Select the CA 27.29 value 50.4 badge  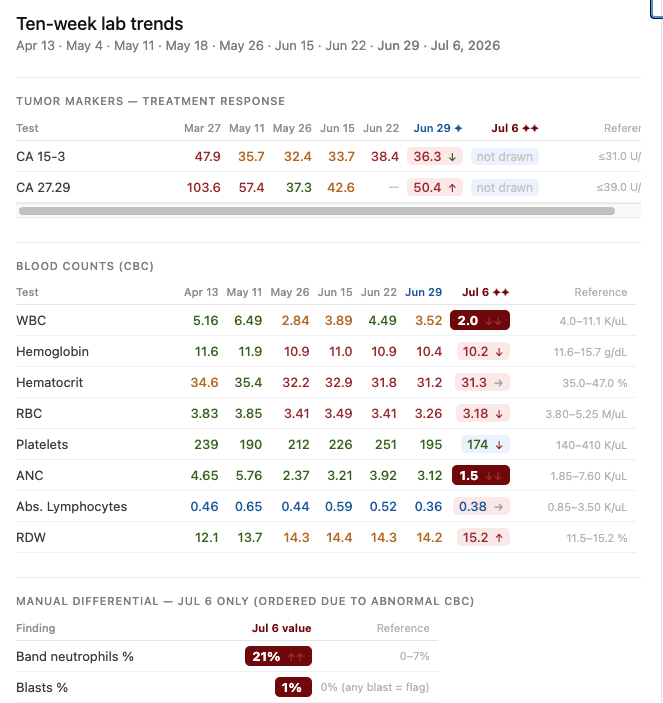pos(435,187)
